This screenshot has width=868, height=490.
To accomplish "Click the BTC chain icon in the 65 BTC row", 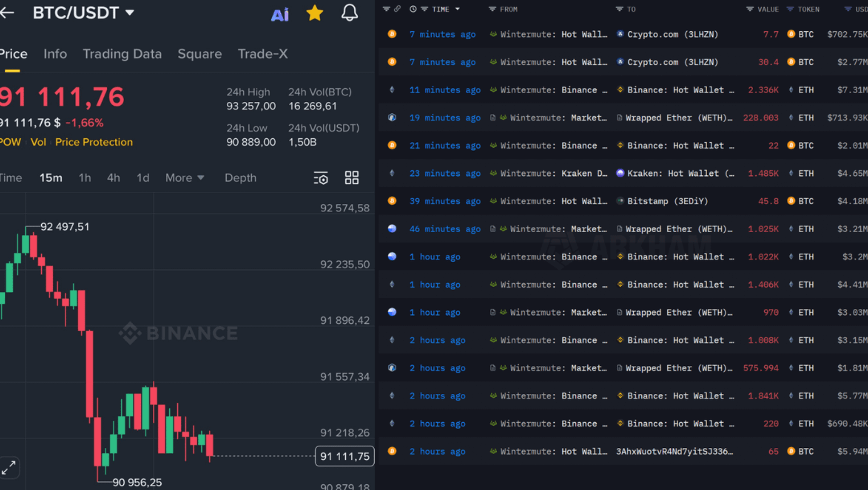I will [x=392, y=451].
